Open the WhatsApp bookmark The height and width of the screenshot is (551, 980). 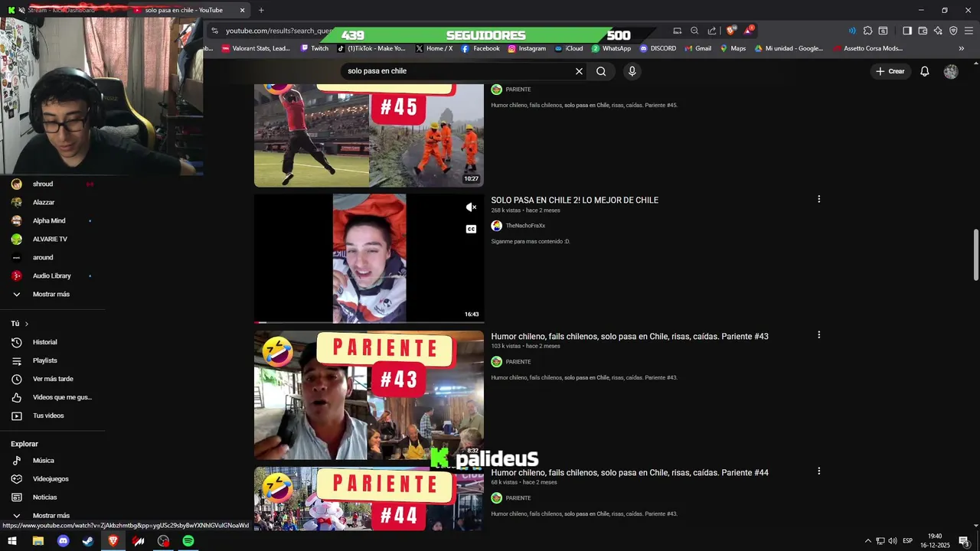[x=611, y=48]
